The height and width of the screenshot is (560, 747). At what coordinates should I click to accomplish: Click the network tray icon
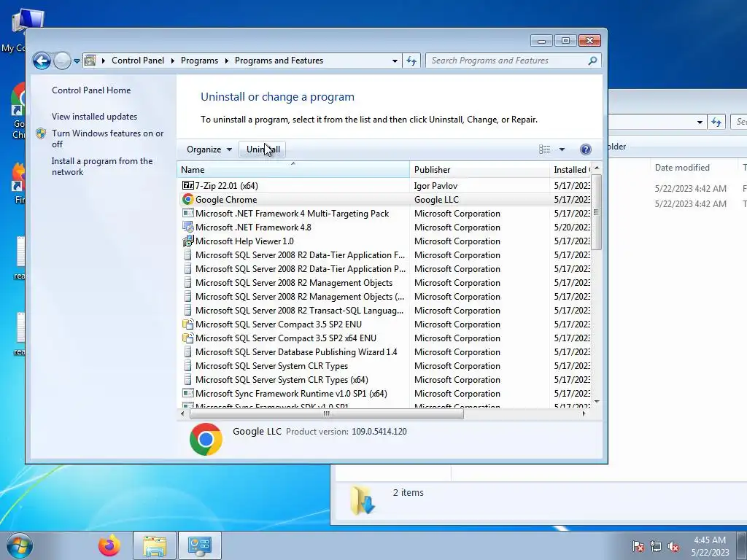coord(656,546)
